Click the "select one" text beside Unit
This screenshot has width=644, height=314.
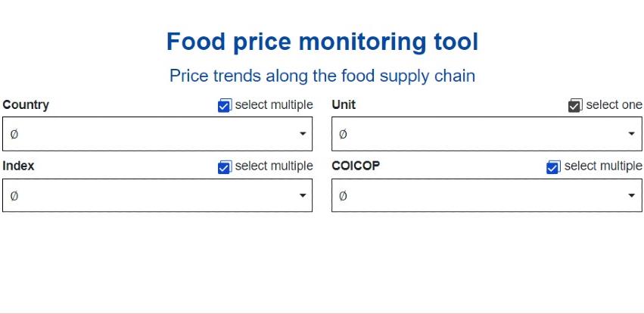[614, 105]
